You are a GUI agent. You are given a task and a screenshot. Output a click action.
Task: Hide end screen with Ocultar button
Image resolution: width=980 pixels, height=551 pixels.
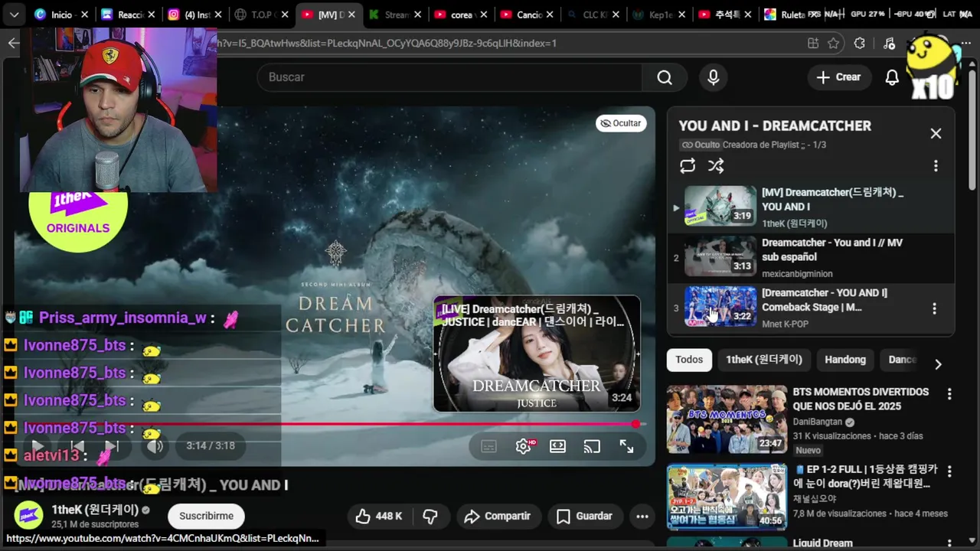[621, 123]
